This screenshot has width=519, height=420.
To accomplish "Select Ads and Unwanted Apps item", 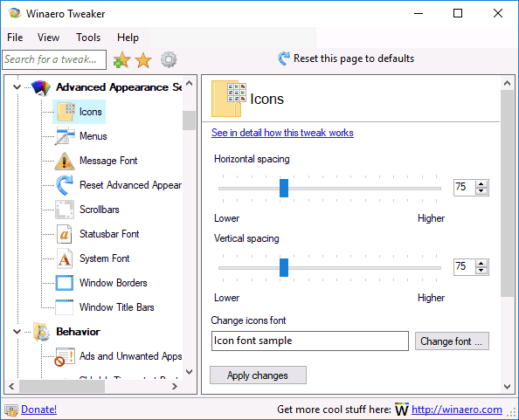I will 130,356.
